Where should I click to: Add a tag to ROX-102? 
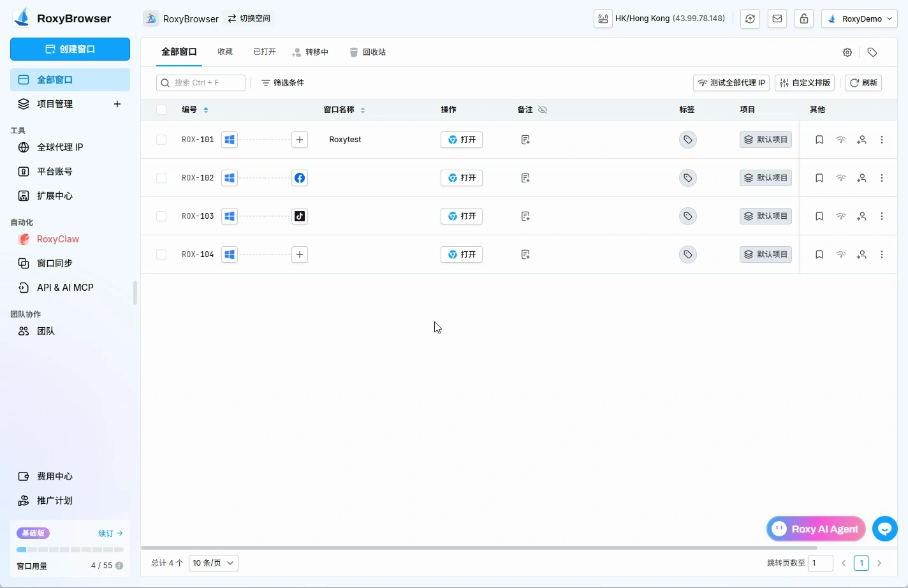[x=688, y=178]
